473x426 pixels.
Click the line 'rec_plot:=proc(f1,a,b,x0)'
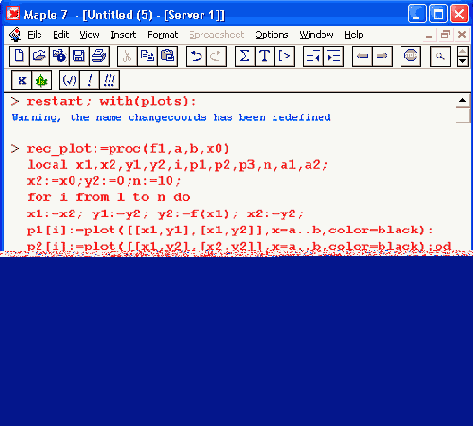tap(128, 149)
